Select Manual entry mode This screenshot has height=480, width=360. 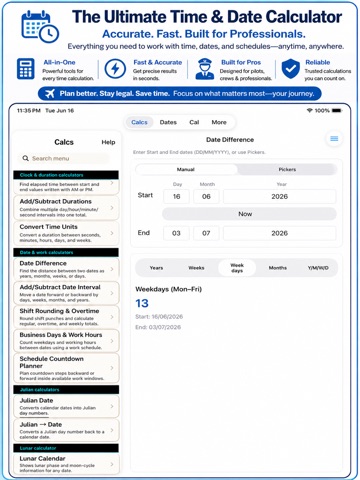[x=186, y=169]
